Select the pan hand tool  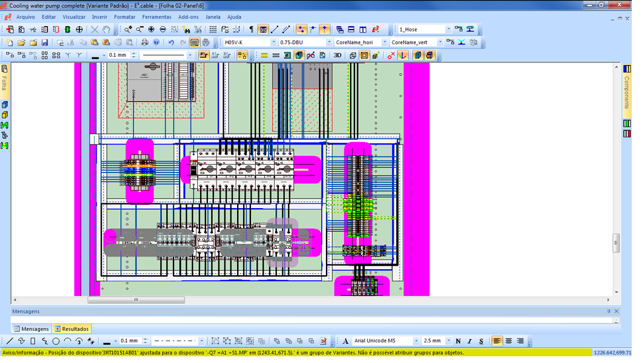[106, 29]
